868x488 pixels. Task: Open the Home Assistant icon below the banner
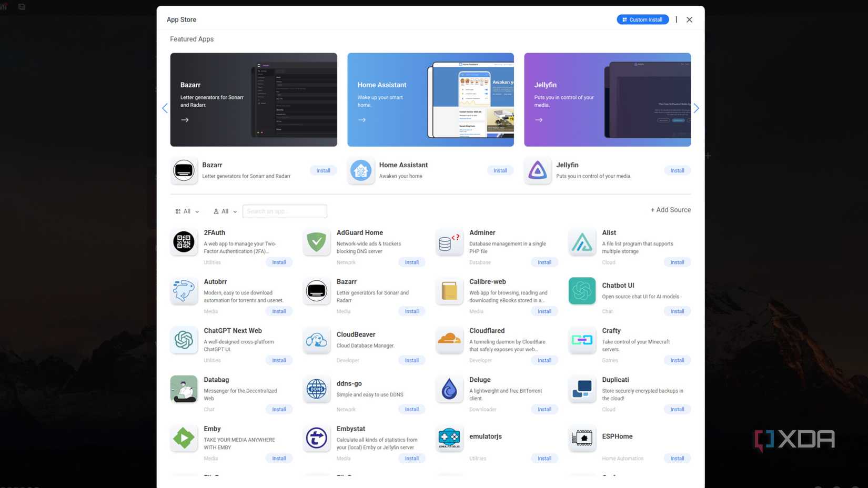coord(361,170)
